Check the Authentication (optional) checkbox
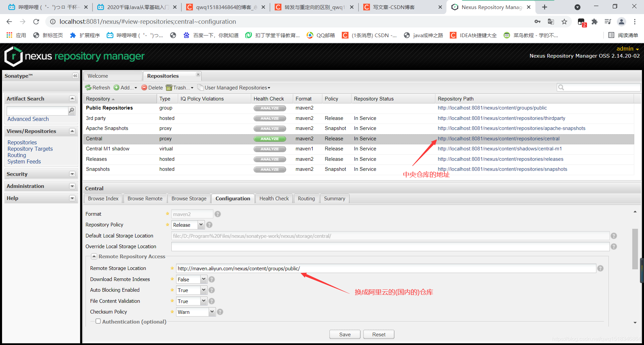Image resolution: width=644 pixels, height=345 pixels. [x=98, y=321]
